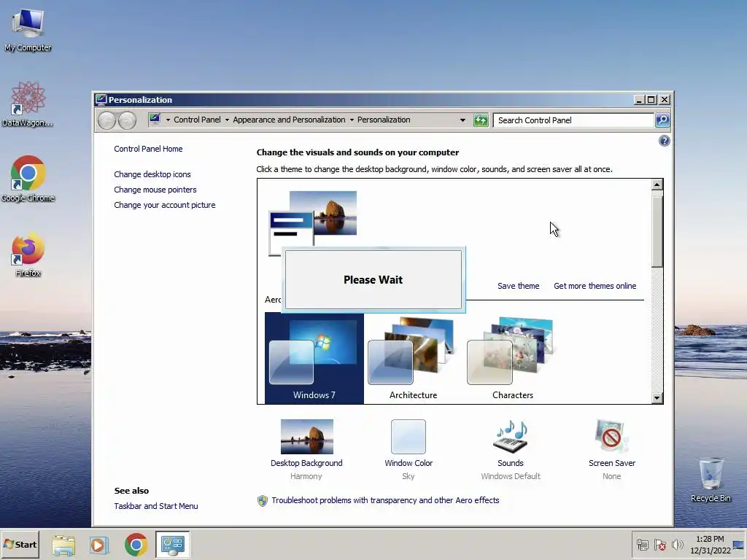Click the network tray icon
This screenshot has height=560, width=747.
point(643,545)
